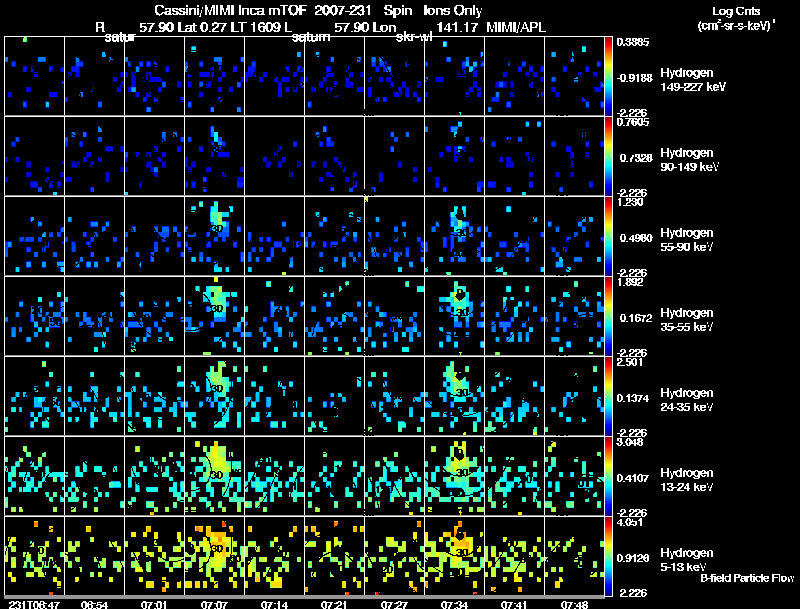Click the '0.4107' color scale value
The height and width of the screenshot is (609, 800).
click(x=633, y=478)
